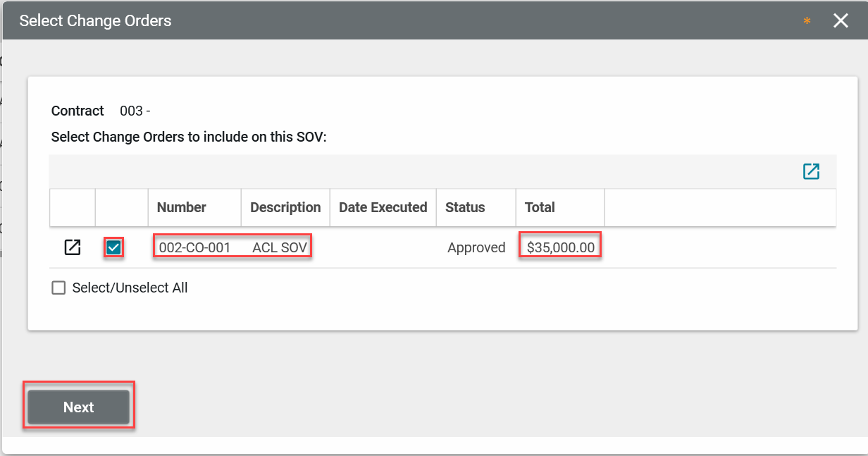Open the 002-CO-001 change order record
The width and height of the screenshot is (868, 456).
(x=72, y=247)
